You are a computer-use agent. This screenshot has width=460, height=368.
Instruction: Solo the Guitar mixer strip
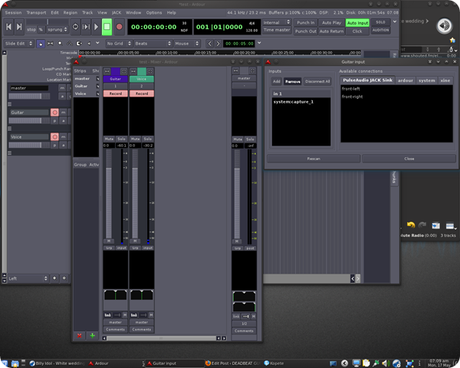coord(121,139)
